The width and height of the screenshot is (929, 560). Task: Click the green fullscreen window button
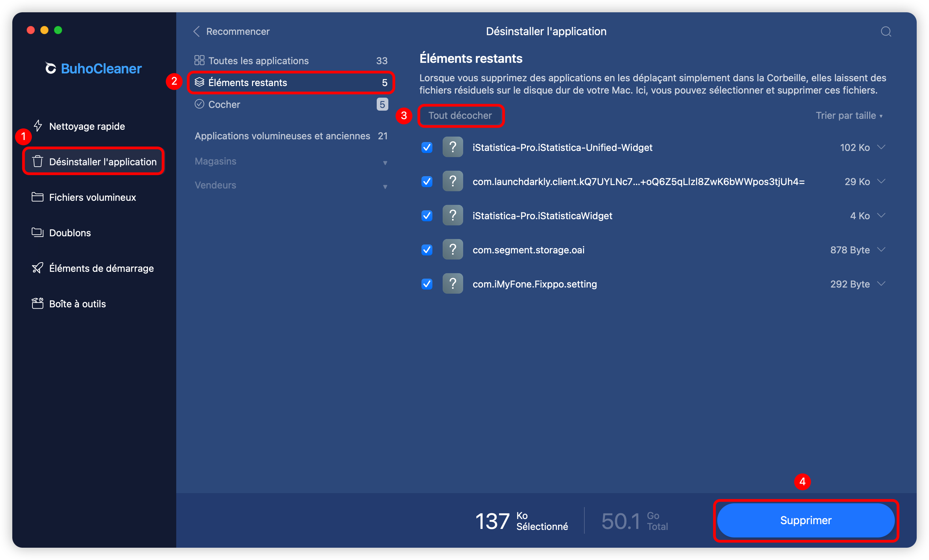point(58,30)
